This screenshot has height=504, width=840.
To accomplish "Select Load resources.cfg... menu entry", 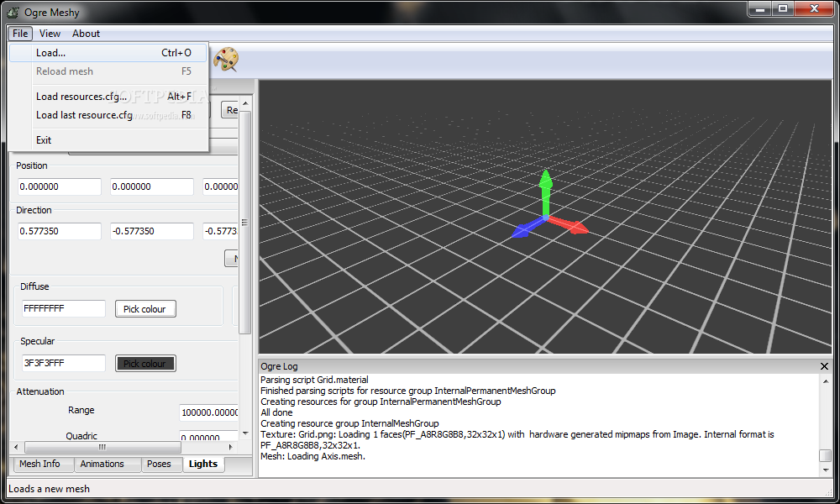I will [108, 97].
